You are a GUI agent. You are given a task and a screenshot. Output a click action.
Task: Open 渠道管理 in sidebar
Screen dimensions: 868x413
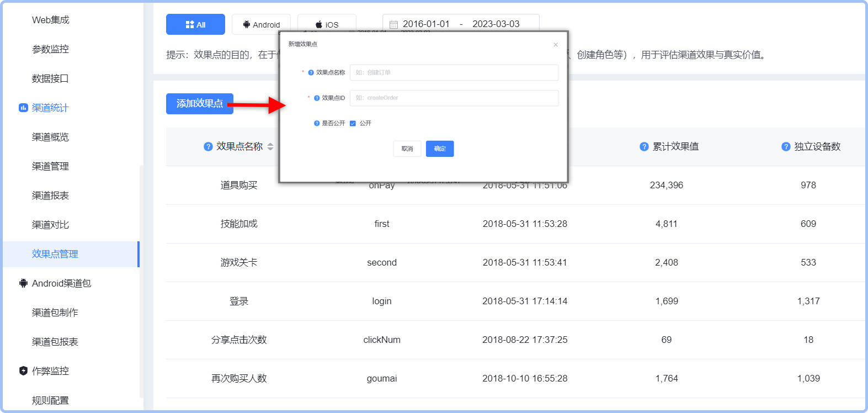pos(50,166)
